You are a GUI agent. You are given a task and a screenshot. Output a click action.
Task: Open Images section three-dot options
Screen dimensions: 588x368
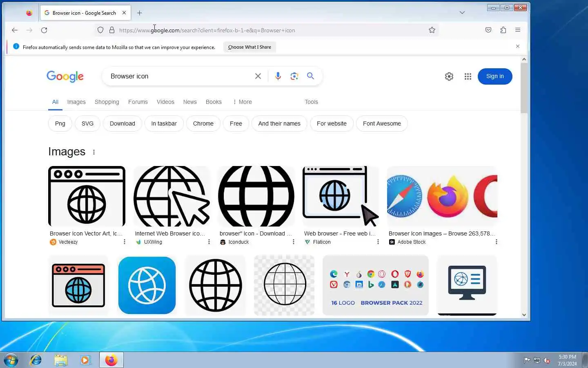94,152
